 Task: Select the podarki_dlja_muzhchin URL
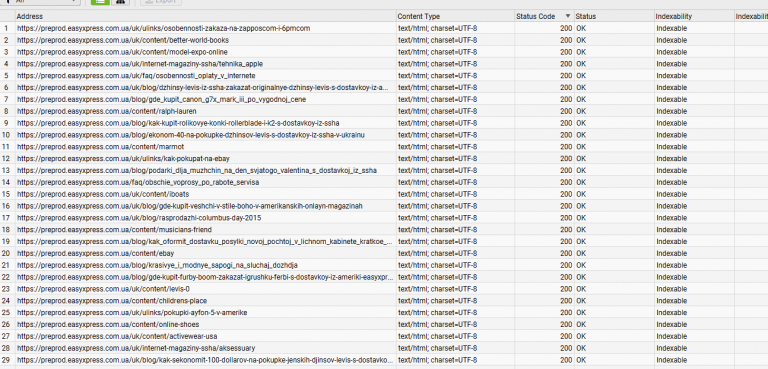pos(197,171)
